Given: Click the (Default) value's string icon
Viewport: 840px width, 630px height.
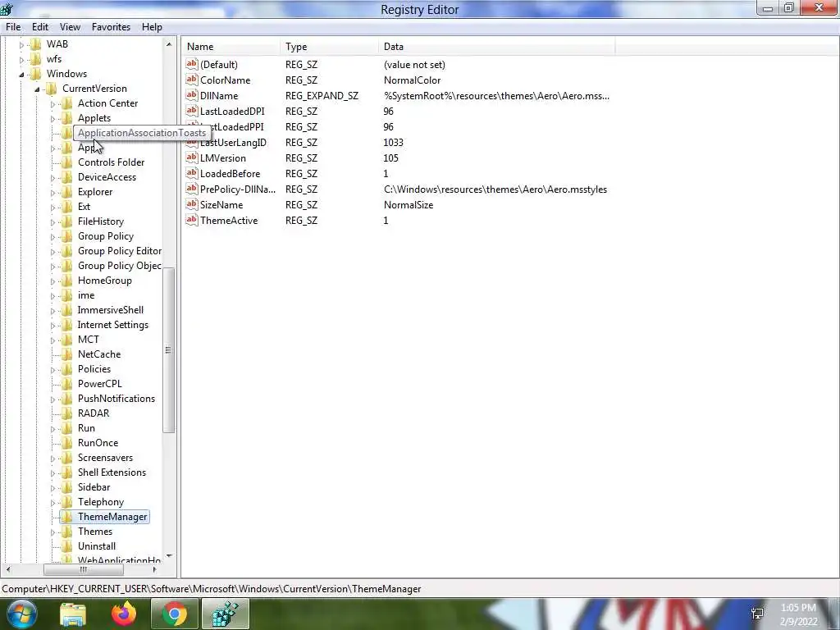Looking at the screenshot, I should click(x=192, y=64).
